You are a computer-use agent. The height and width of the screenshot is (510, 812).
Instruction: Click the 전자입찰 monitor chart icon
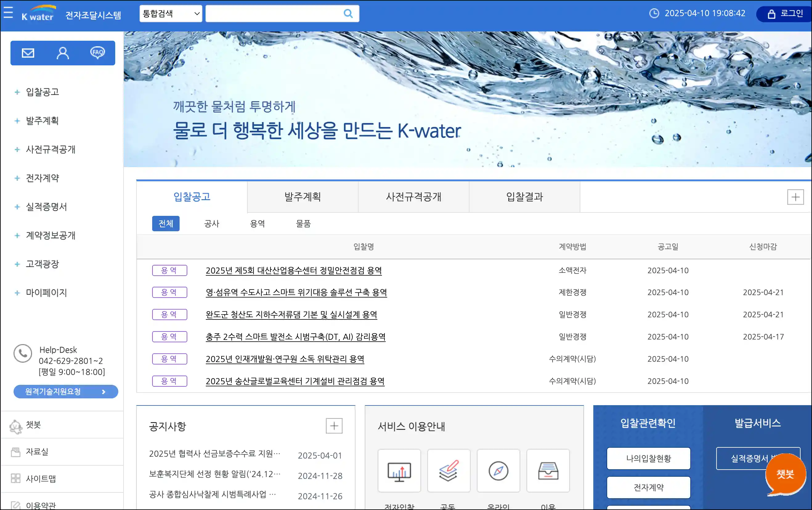click(x=399, y=471)
